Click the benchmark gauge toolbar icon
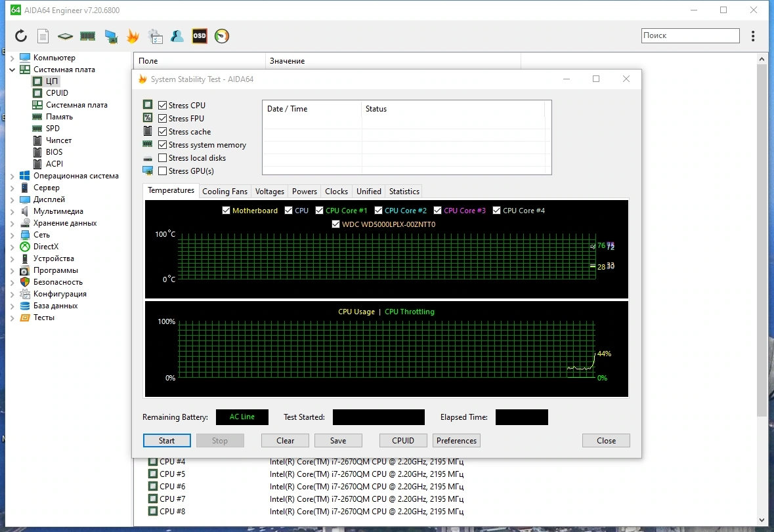 click(222, 36)
